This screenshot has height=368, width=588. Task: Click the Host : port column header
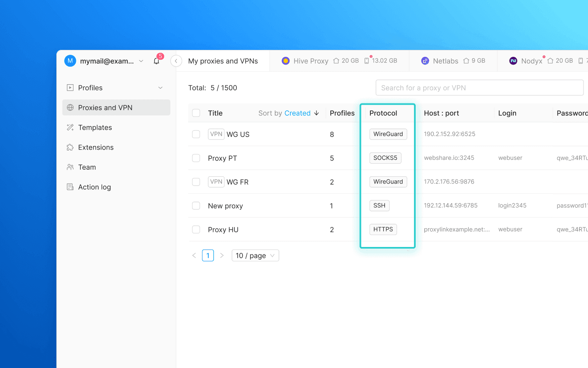(441, 113)
